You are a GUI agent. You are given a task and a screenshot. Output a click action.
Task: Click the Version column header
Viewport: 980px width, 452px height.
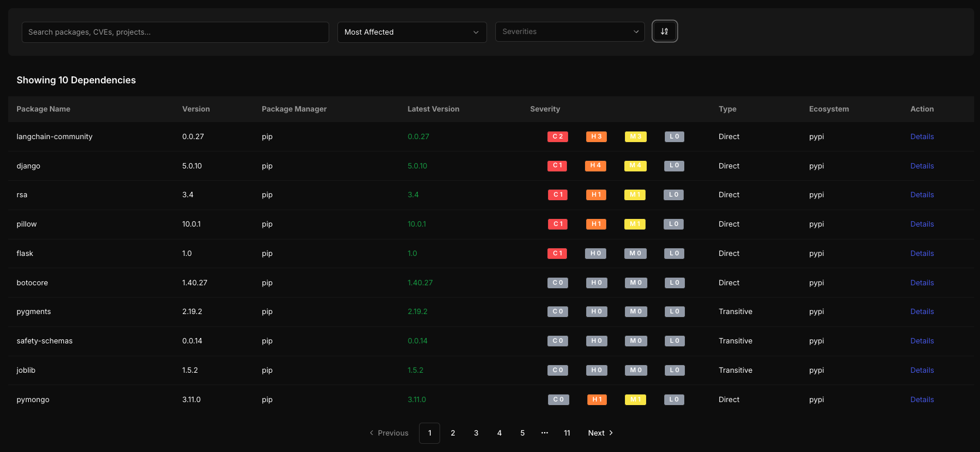[196, 109]
